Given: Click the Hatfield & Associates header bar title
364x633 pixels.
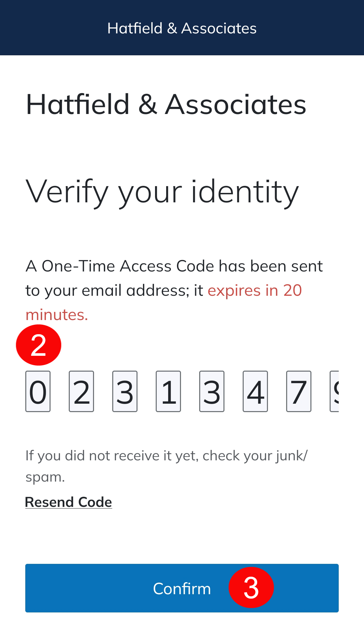Looking at the screenshot, I should [x=182, y=28].
